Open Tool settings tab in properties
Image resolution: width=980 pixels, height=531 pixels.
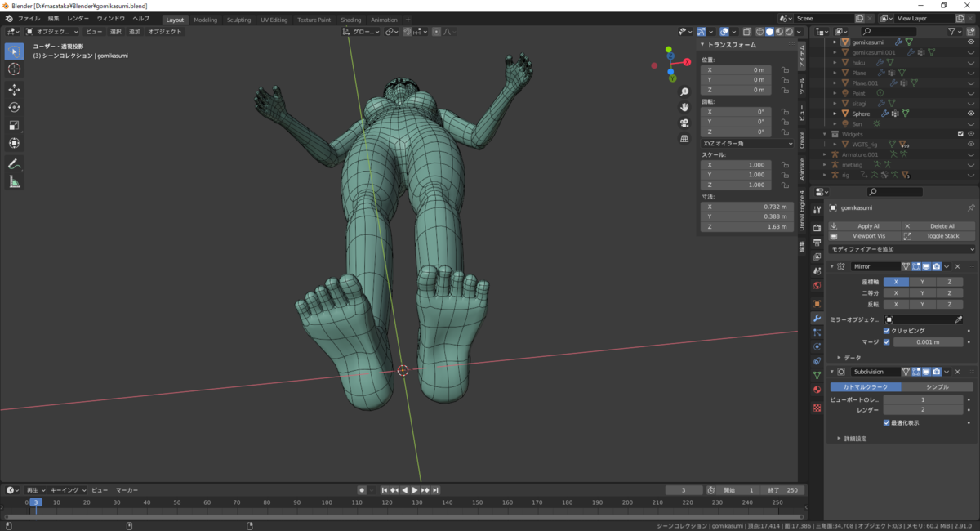817,210
